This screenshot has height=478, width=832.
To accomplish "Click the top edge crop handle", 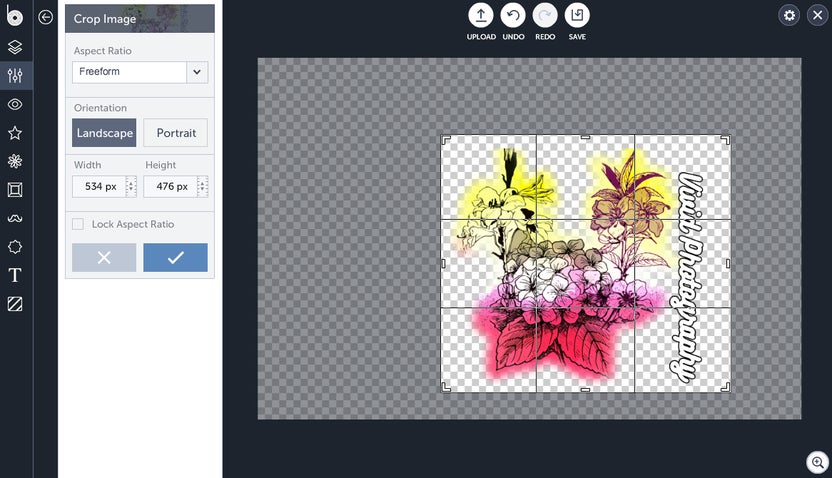I will click(585, 137).
